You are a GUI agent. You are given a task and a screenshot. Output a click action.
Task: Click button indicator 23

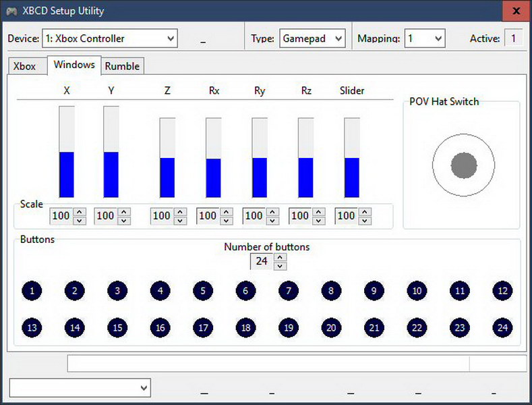coord(460,327)
